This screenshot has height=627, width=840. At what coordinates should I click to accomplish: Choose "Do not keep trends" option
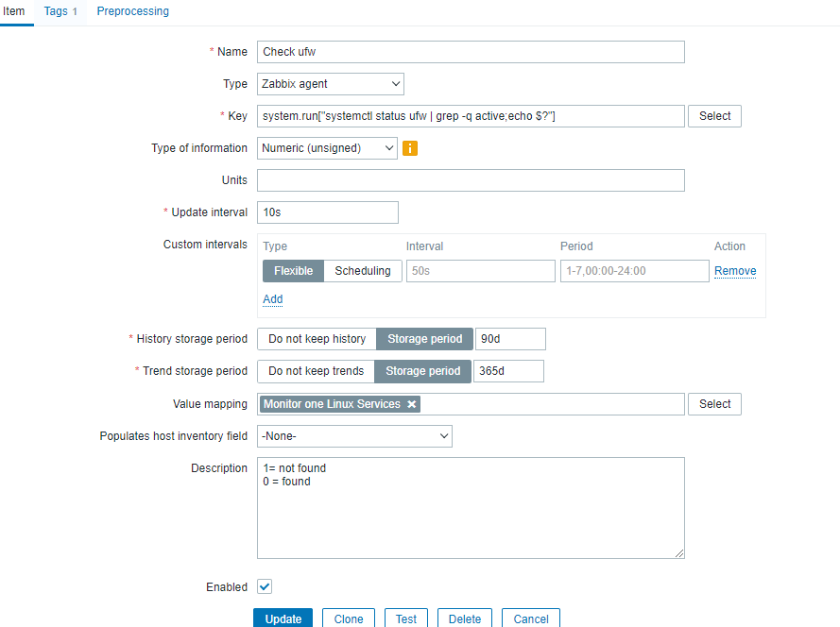tap(317, 370)
